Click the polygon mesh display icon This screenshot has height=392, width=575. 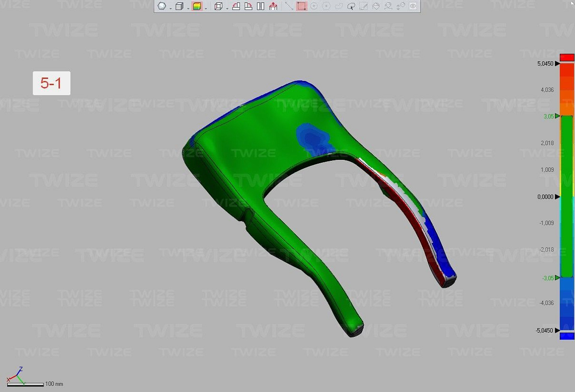(162, 6)
